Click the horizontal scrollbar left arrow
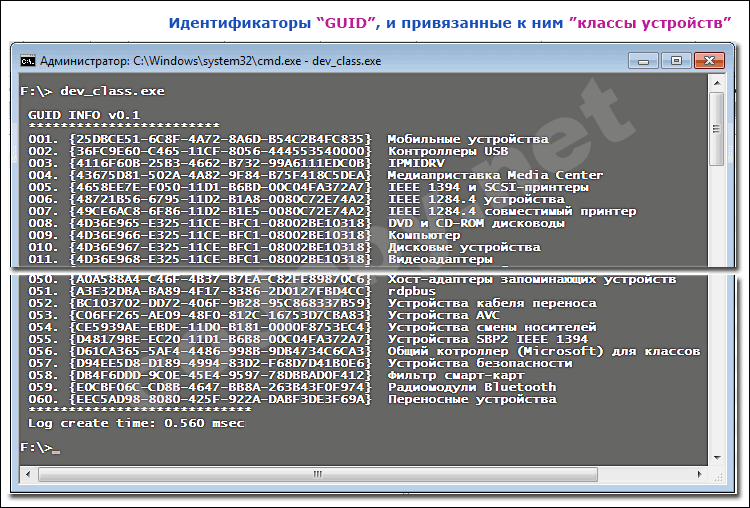The width and height of the screenshot is (750, 508). point(28,475)
